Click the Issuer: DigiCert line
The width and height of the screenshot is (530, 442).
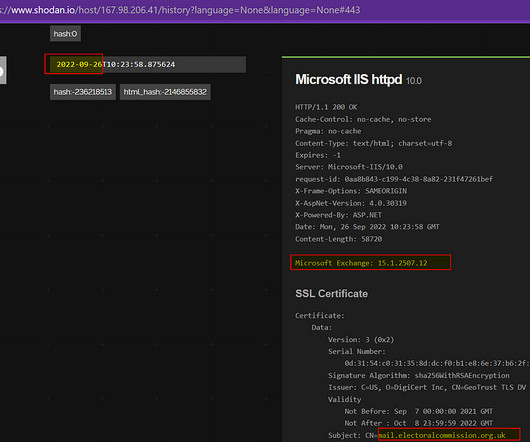click(x=427, y=387)
